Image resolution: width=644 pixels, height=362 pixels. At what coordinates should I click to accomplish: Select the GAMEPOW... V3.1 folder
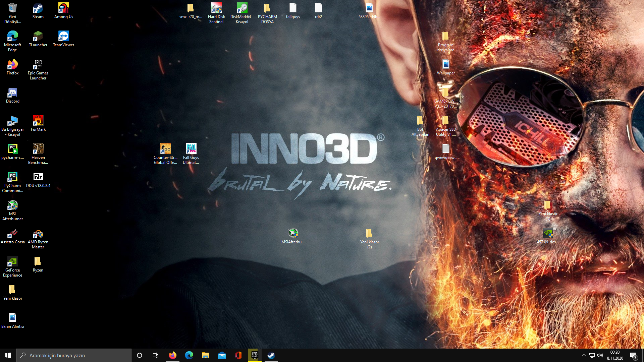pyautogui.click(x=446, y=98)
